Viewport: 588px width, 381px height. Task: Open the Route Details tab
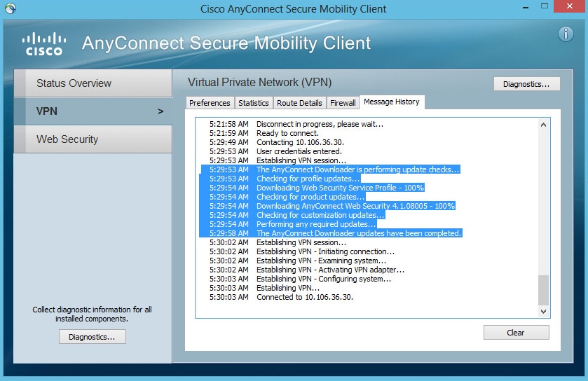coord(299,103)
